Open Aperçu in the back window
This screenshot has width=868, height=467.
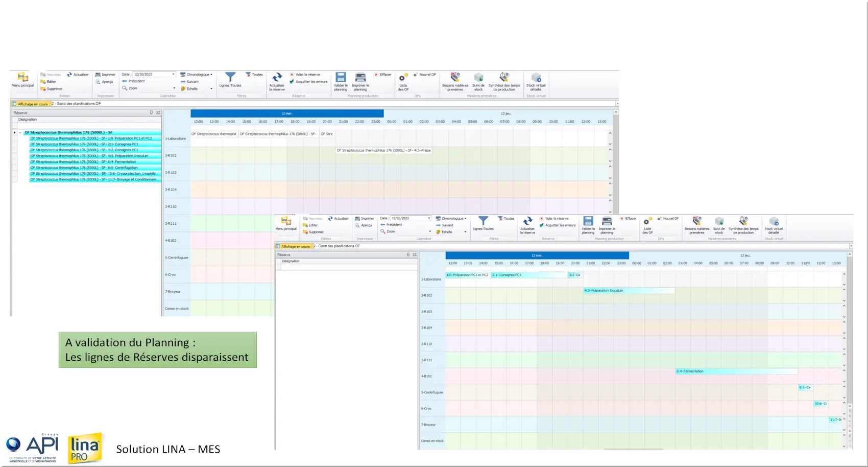[x=105, y=82]
